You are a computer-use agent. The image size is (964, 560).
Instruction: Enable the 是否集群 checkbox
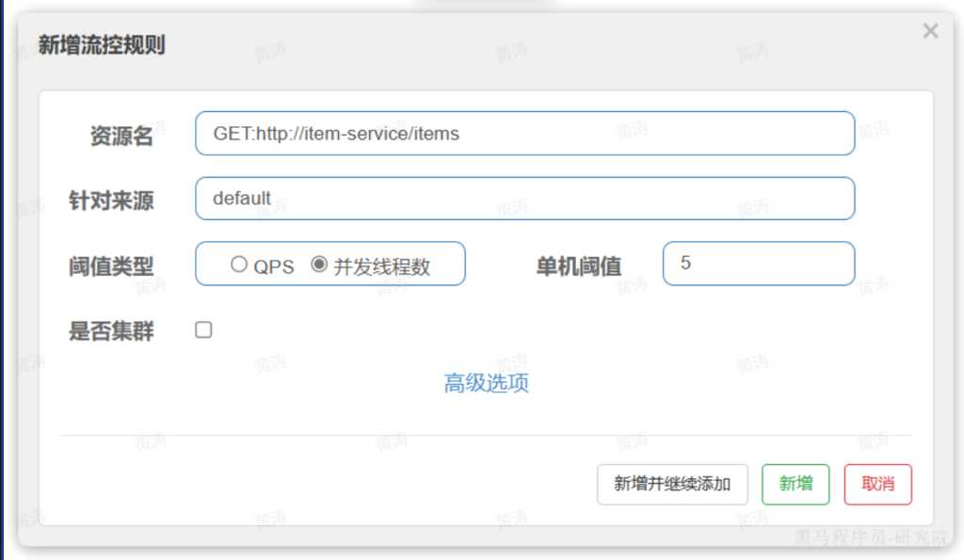[203, 330]
